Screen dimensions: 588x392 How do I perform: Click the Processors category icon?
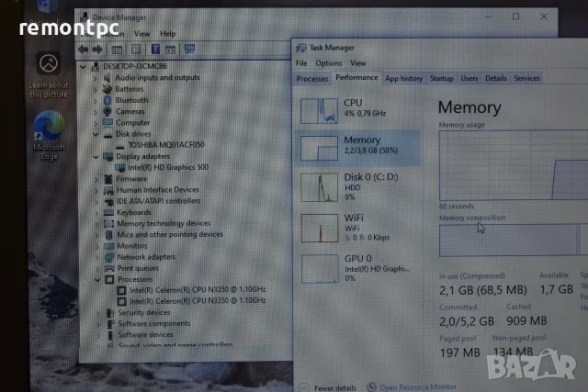(109, 280)
